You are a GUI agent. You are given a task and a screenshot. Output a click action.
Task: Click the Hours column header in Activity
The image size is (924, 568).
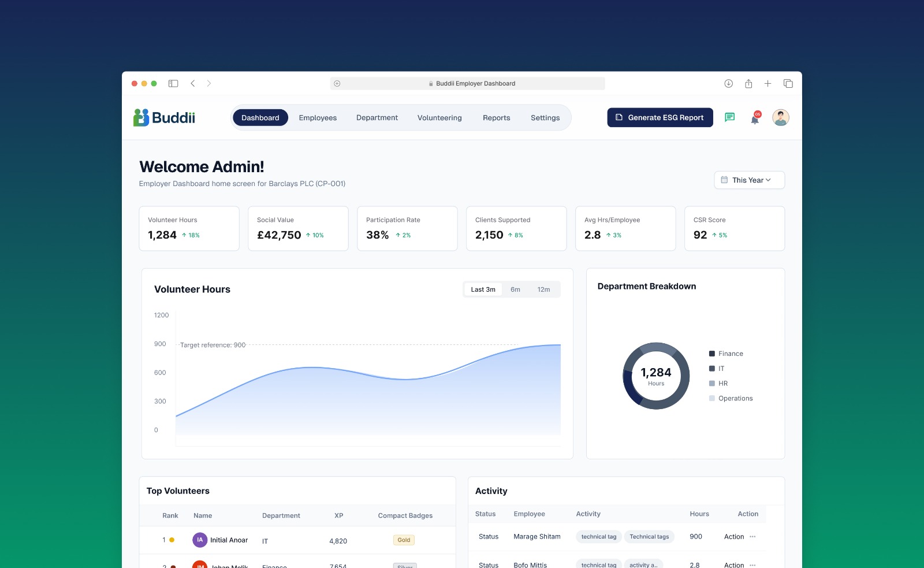pos(699,514)
